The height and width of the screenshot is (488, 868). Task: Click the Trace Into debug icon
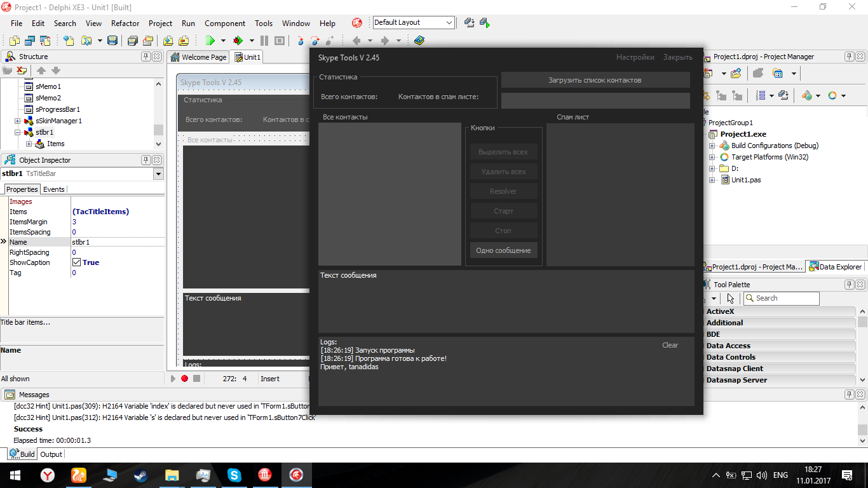pyautogui.click(x=301, y=41)
